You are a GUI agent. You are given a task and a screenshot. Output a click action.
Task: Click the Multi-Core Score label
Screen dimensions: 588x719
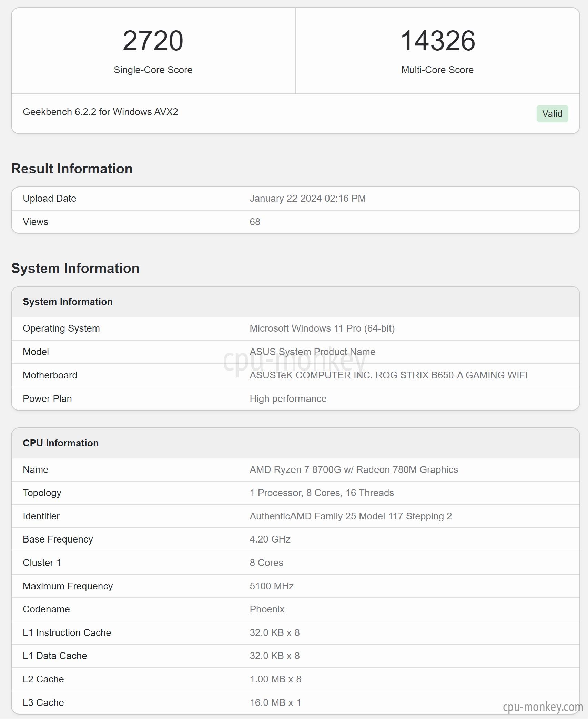tap(437, 70)
